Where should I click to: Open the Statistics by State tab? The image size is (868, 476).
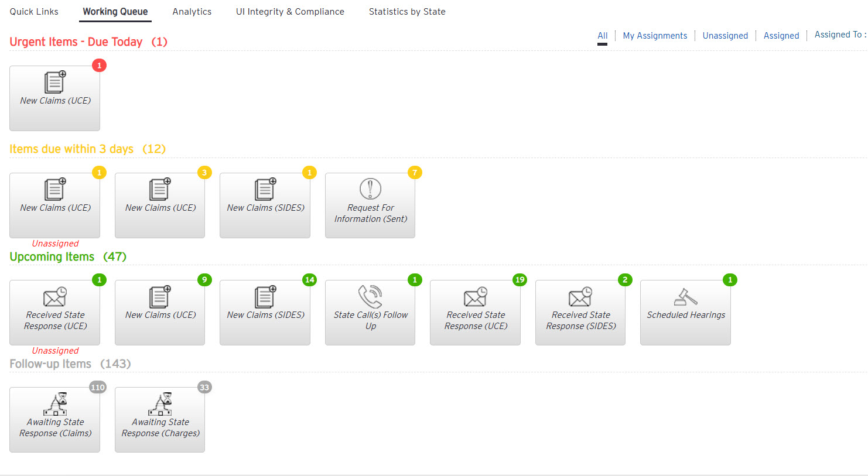tap(407, 12)
